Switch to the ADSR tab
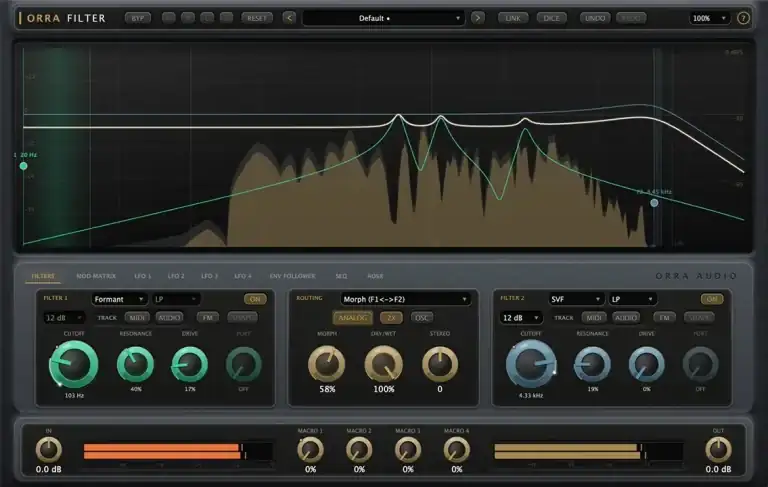This screenshot has width=768, height=487. point(375,276)
